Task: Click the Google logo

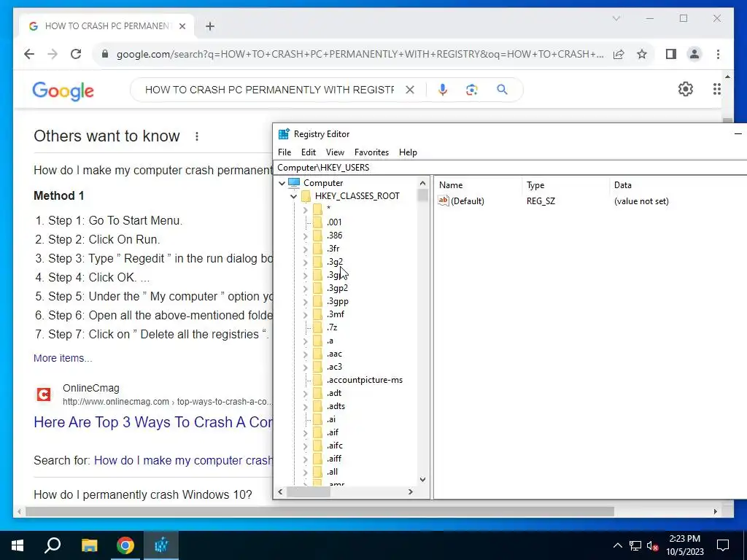Action: click(63, 90)
